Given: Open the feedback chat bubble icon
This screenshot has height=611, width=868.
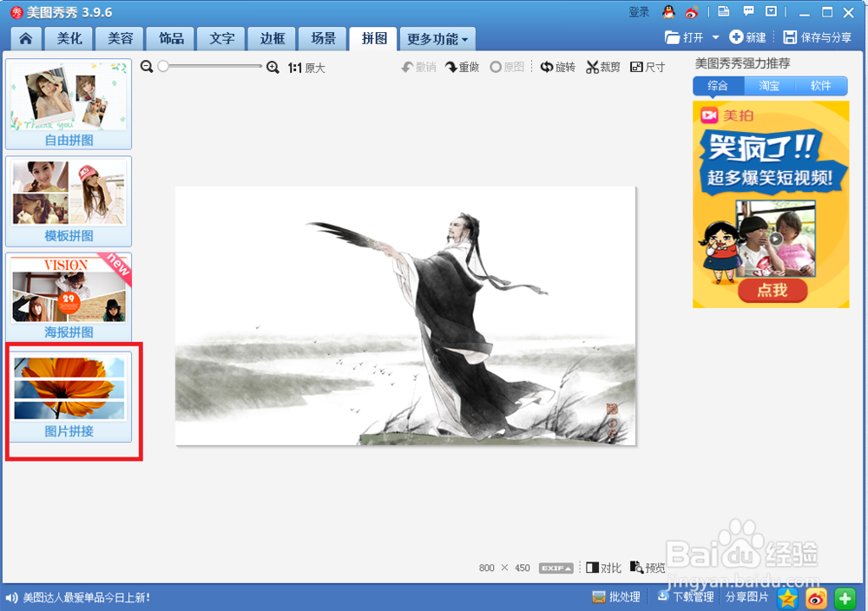Looking at the screenshot, I should pyautogui.click(x=748, y=11).
